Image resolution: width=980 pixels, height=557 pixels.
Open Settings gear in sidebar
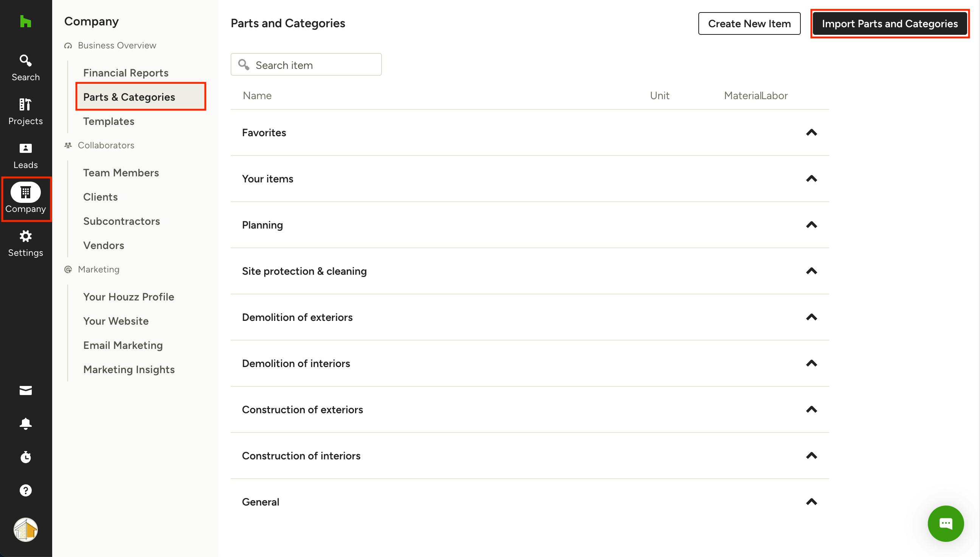click(x=25, y=243)
